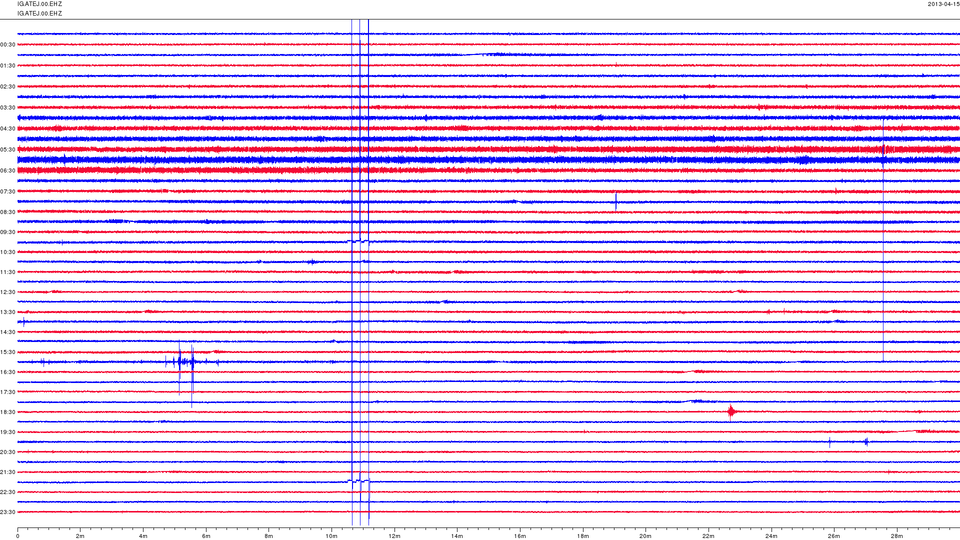The width and height of the screenshot is (960, 540).
Task: Click the 28m axis tick label
Action: tap(896, 536)
